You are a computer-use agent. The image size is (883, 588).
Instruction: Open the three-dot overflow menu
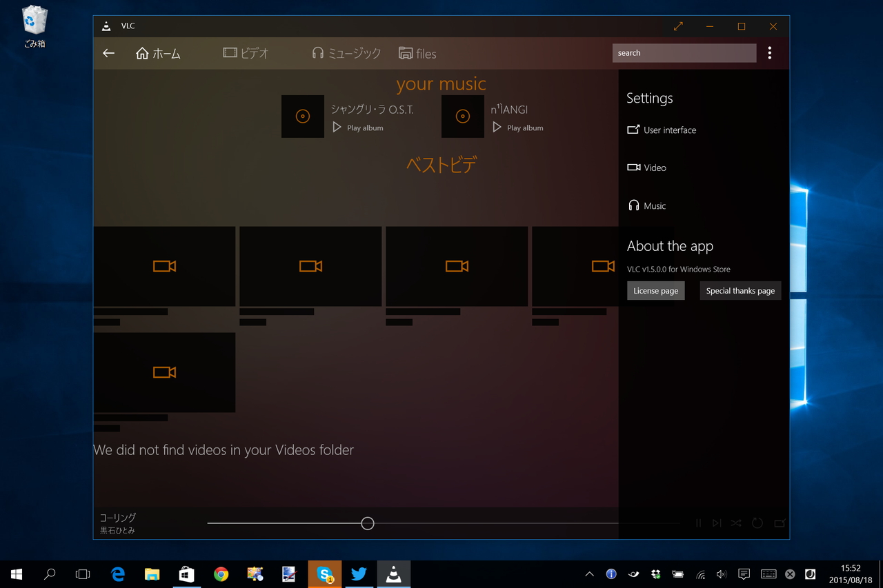click(x=769, y=53)
